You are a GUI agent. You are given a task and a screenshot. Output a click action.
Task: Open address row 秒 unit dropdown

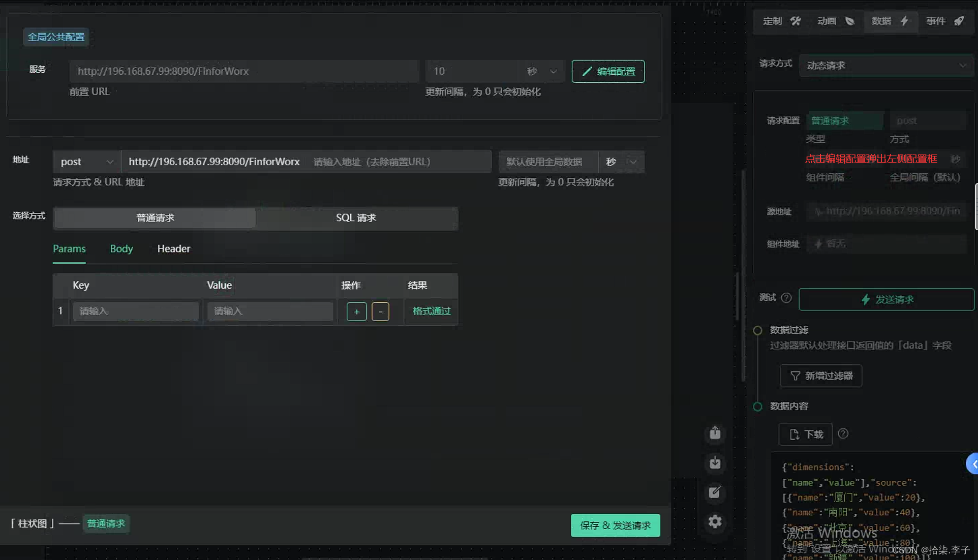click(x=621, y=162)
